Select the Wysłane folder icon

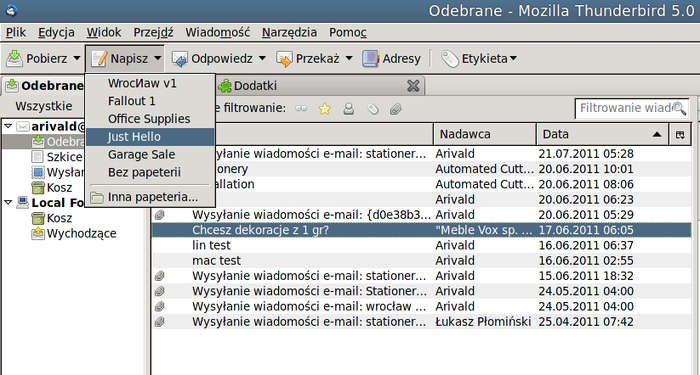[x=38, y=172]
